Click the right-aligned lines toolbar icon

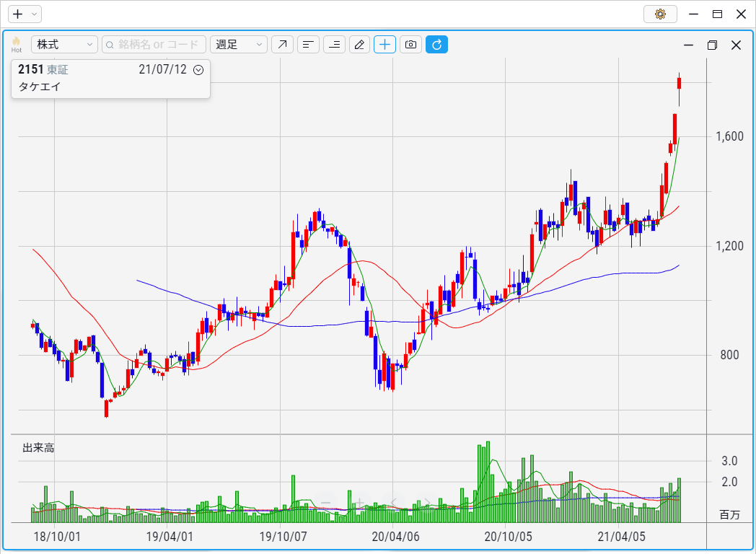pos(334,45)
